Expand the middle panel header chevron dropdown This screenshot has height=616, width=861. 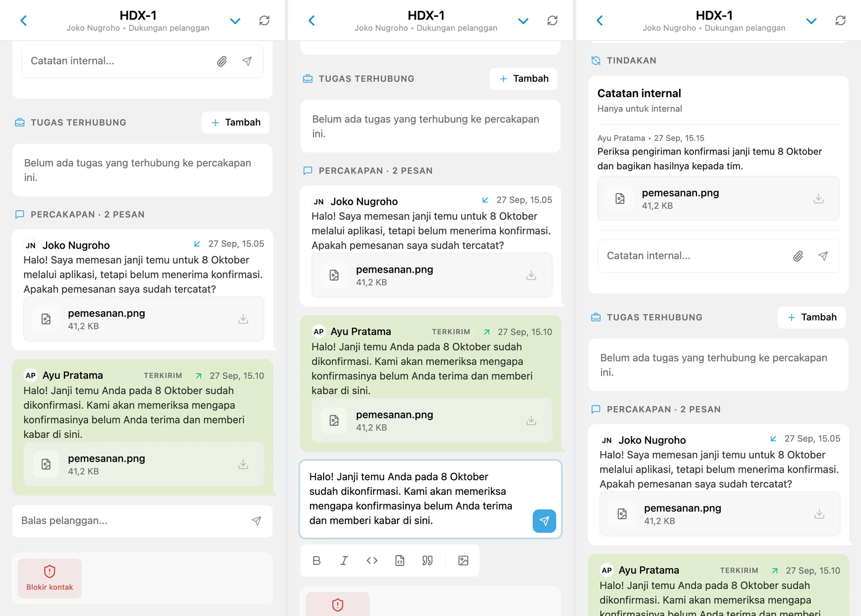click(x=523, y=21)
